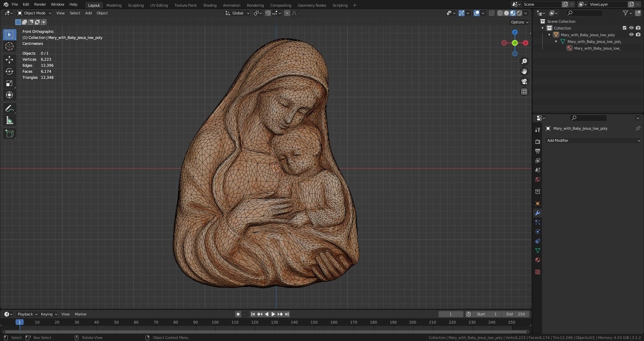Click the pan hand viewport icon
The height and width of the screenshot is (341, 644).
pyautogui.click(x=524, y=71)
